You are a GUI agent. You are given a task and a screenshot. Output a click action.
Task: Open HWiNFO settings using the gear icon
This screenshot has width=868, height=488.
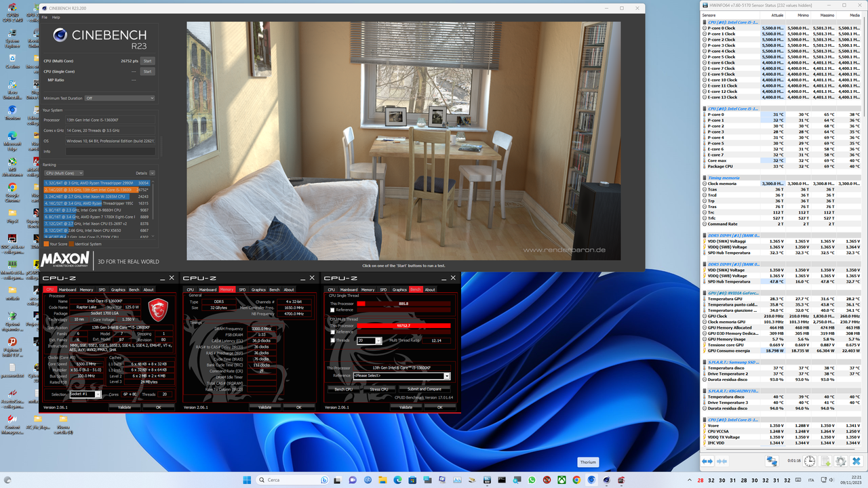[x=840, y=461]
